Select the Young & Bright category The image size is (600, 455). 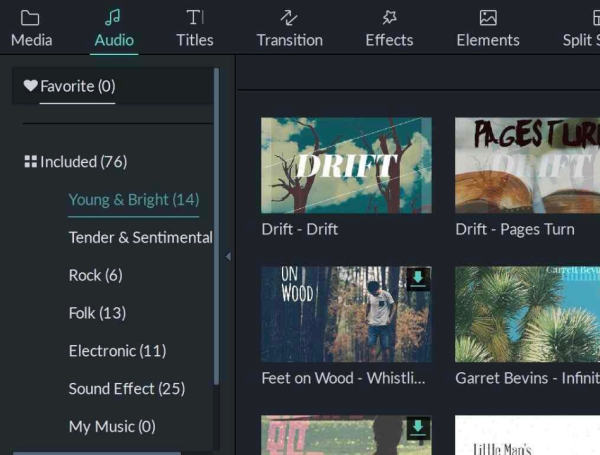click(133, 199)
